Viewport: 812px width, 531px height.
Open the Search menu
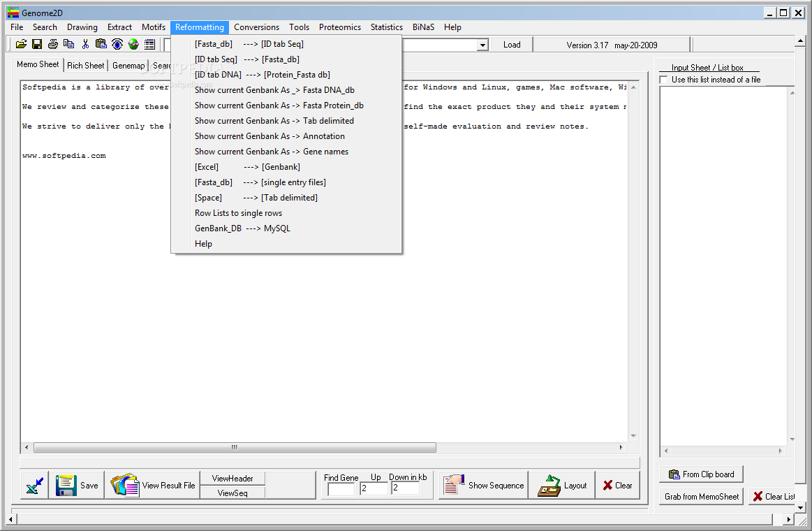[45, 27]
